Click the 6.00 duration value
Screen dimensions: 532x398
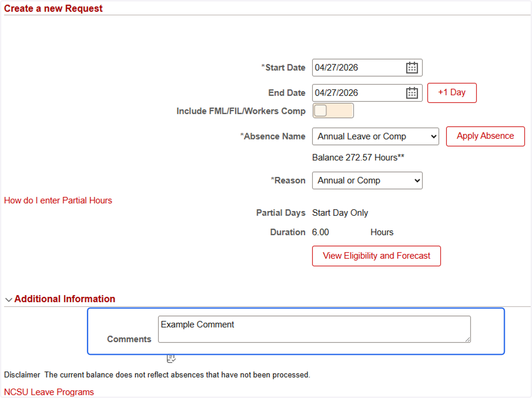pyautogui.click(x=321, y=232)
